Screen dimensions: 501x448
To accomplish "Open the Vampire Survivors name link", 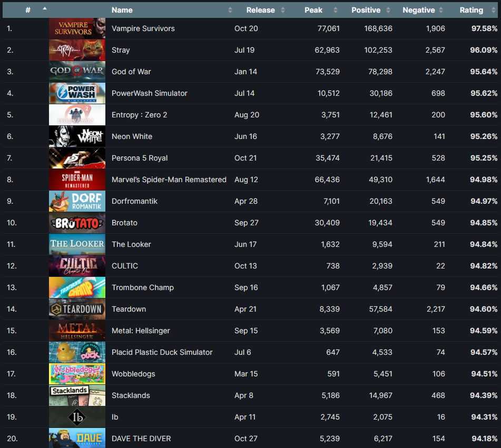I will pyautogui.click(x=143, y=28).
